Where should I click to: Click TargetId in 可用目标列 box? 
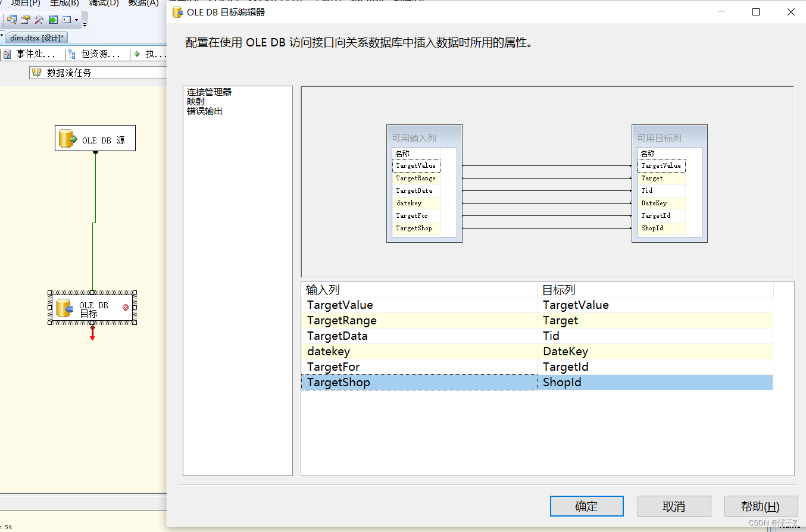(x=661, y=216)
